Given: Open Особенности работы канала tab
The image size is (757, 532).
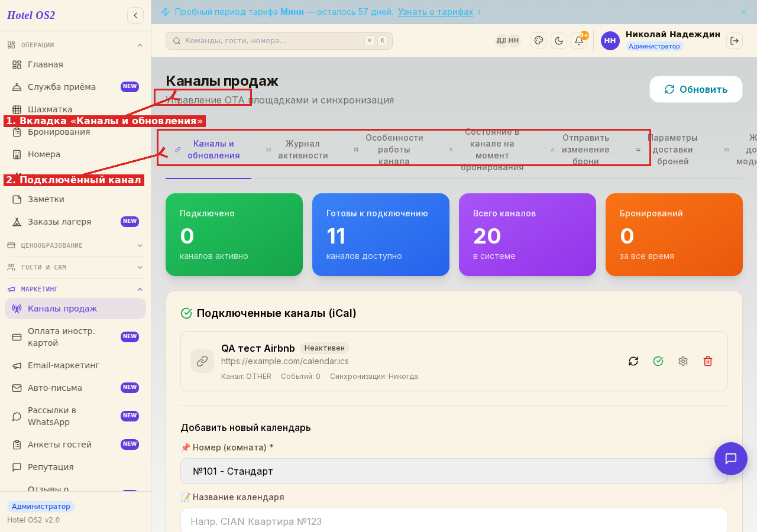Looking at the screenshot, I should 390,150.
